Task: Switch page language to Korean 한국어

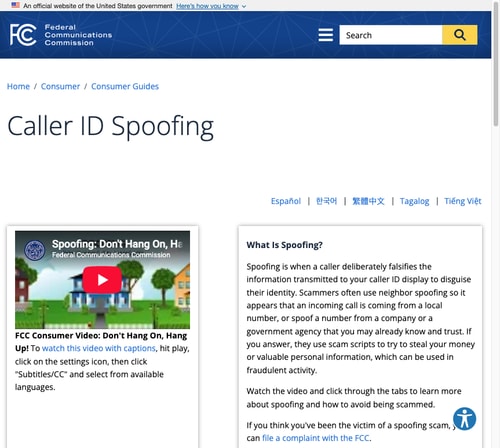Action: point(326,201)
